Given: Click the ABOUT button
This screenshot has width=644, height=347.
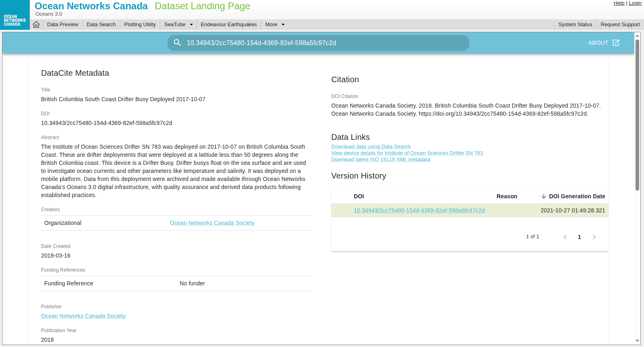Looking at the screenshot, I should coord(604,43).
